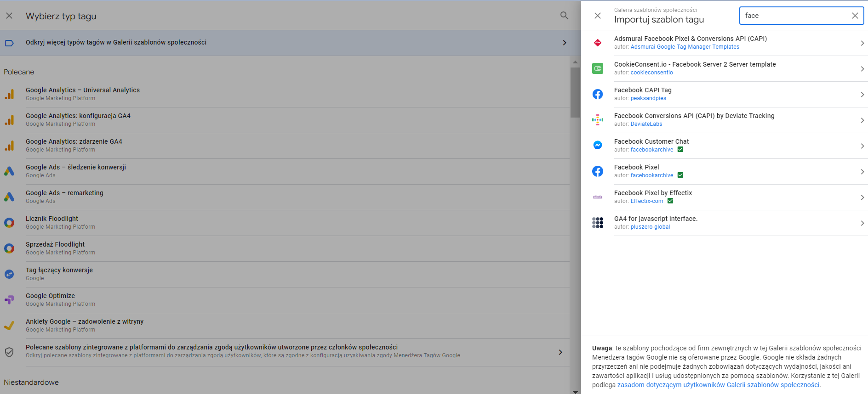
Task: Open the Gallery user policy link
Action: (x=718, y=385)
